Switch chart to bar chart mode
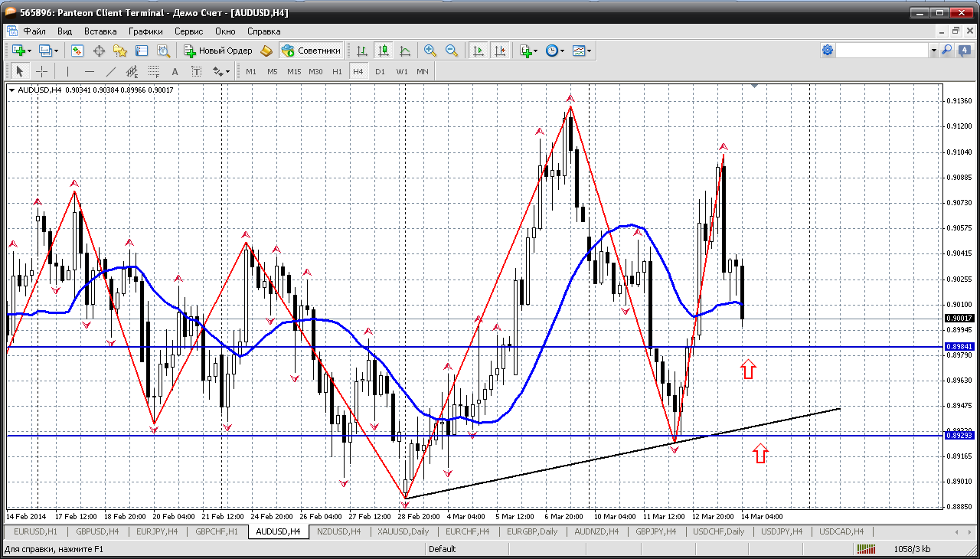 tap(362, 51)
